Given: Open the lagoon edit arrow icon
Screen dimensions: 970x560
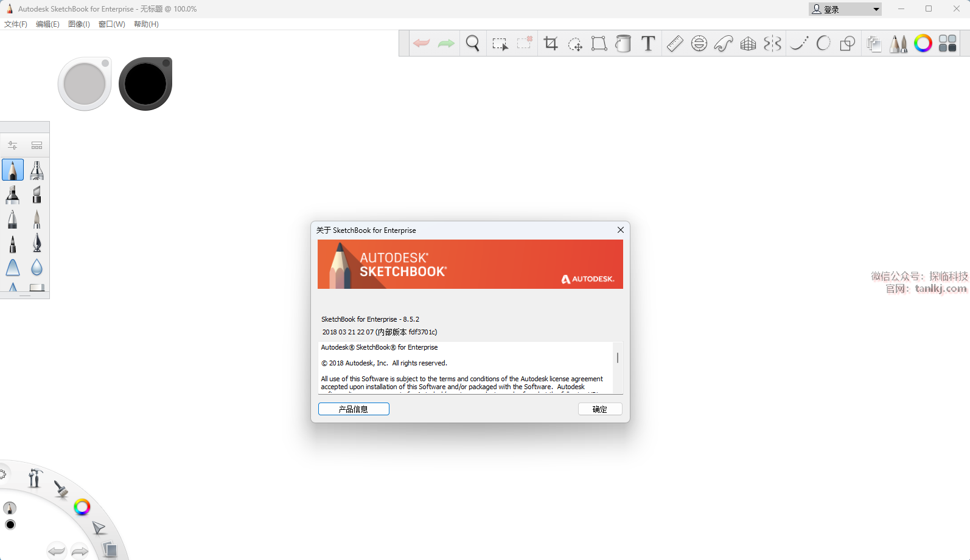Looking at the screenshot, I should tap(99, 528).
